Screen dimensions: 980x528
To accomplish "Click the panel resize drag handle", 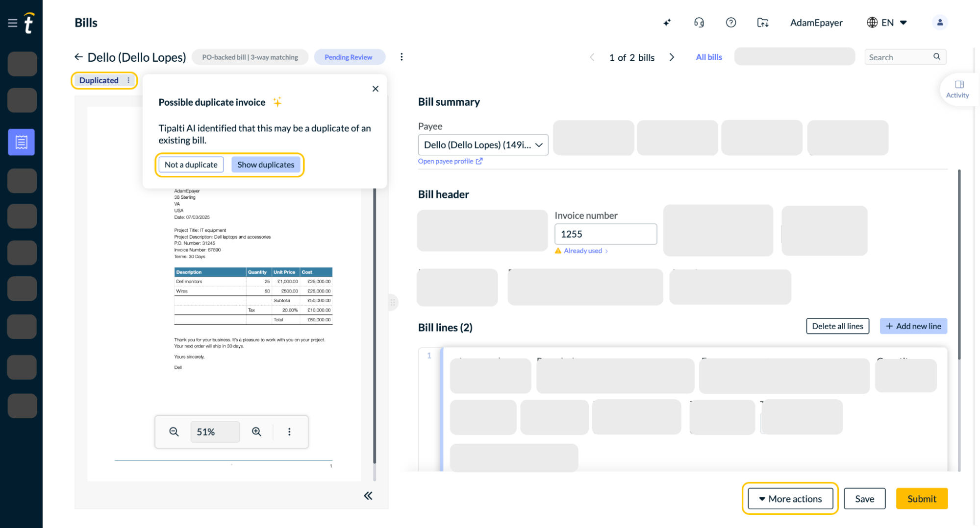I will 393,303.
